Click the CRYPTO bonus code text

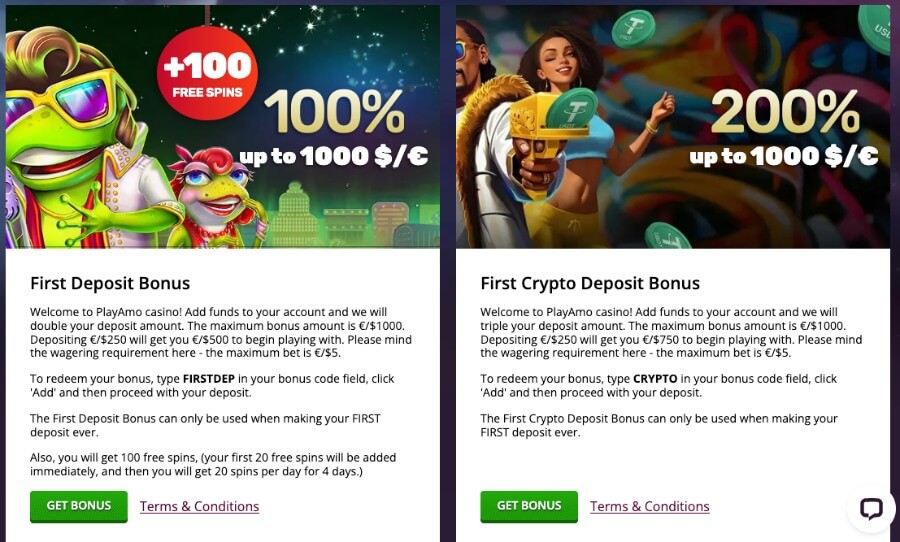[x=655, y=379]
